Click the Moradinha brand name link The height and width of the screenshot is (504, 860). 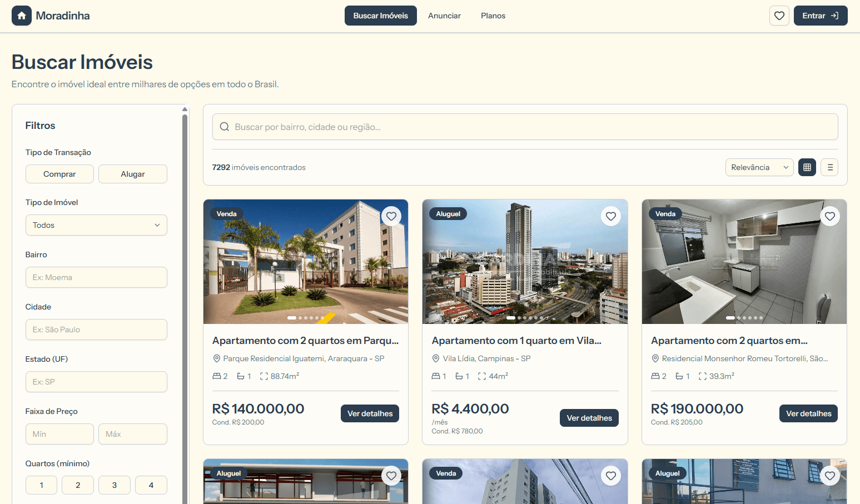[63, 16]
